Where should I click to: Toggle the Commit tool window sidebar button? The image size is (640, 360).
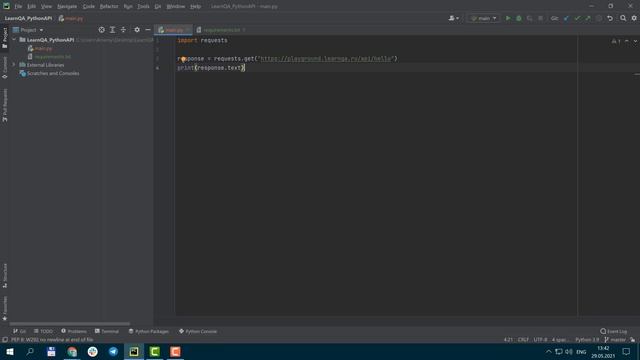[x=4, y=67]
